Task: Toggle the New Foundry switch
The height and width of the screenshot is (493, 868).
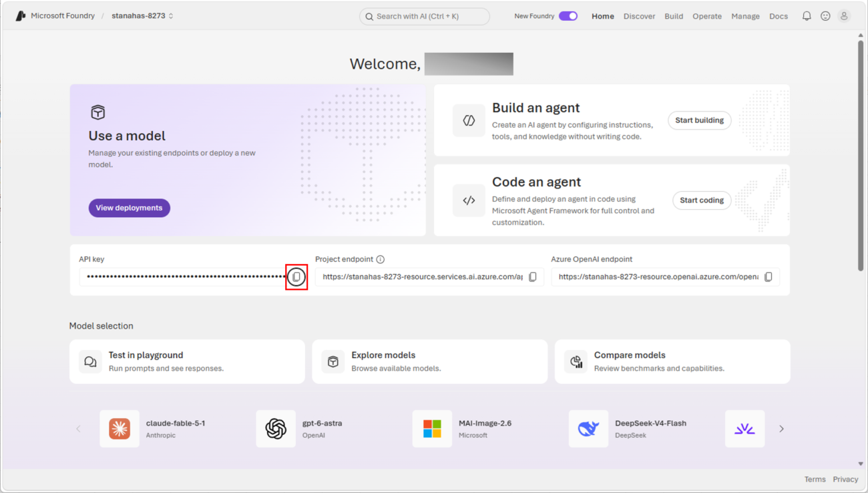Action: pyautogui.click(x=568, y=16)
